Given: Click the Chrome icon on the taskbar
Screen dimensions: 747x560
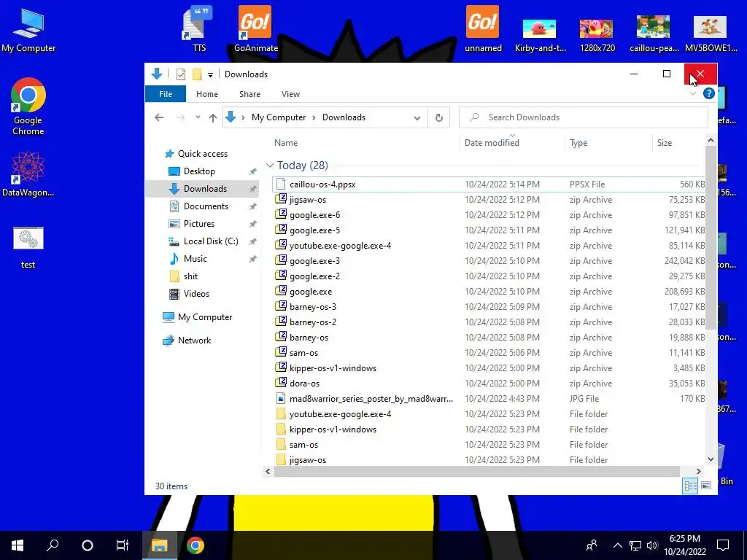Looking at the screenshot, I should 196,545.
